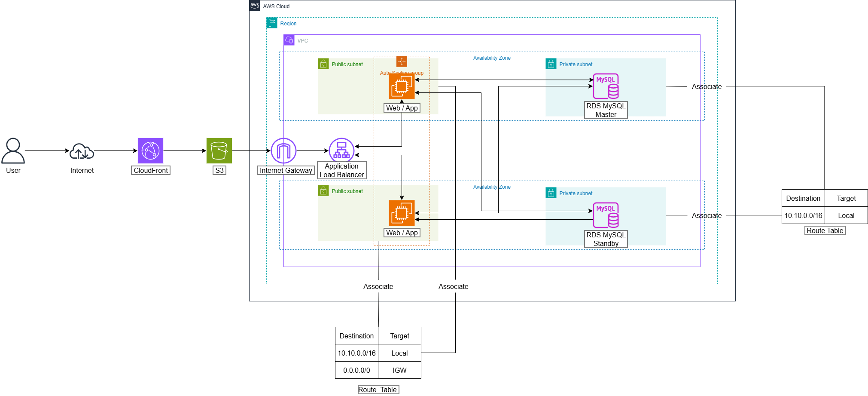Select the bottom Route Table label

pyautogui.click(x=378, y=390)
